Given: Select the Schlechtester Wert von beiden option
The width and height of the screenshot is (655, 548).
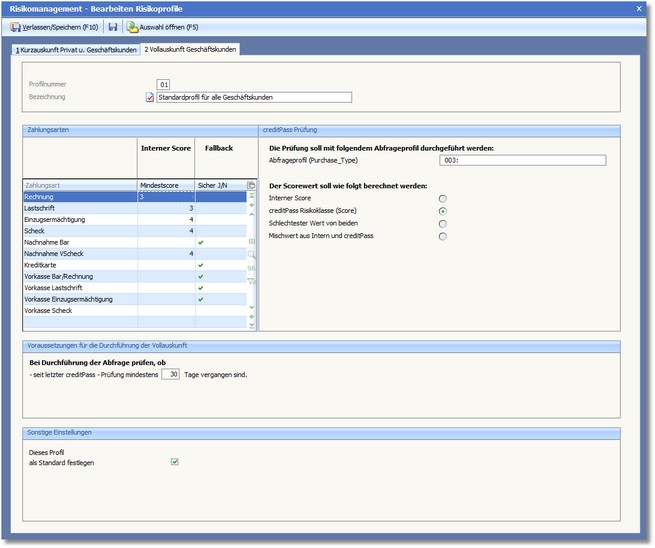Looking at the screenshot, I should [x=442, y=224].
